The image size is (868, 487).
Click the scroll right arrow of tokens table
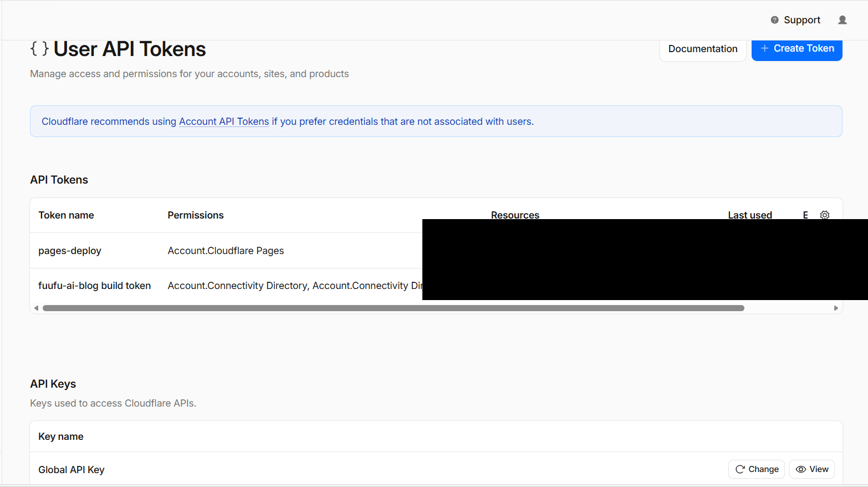(x=836, y=308)
